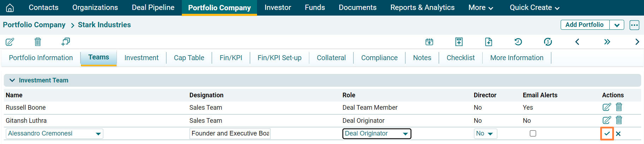Screen dimensions: 644x144
Task: Click the edit pencil icon in toolbar
Action: tap(10, 42)
